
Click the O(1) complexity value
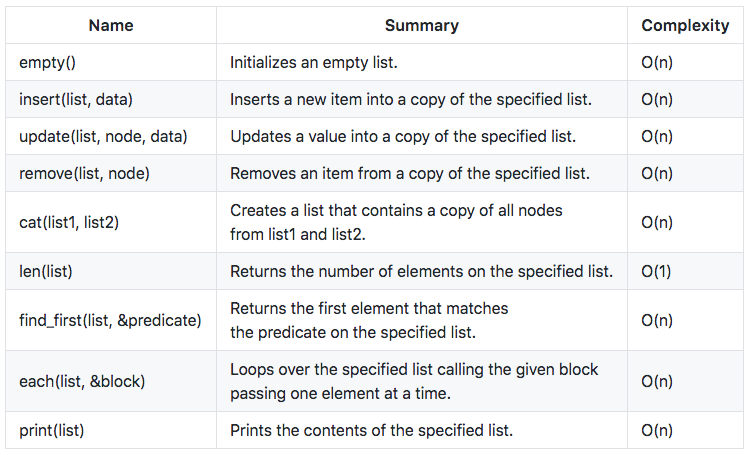(656, 271)
